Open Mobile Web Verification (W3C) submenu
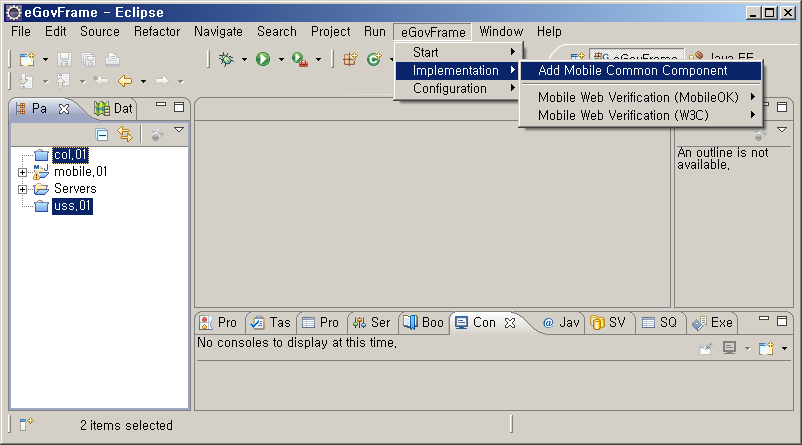This screenshot has width=802, height=445. point(640,115)
